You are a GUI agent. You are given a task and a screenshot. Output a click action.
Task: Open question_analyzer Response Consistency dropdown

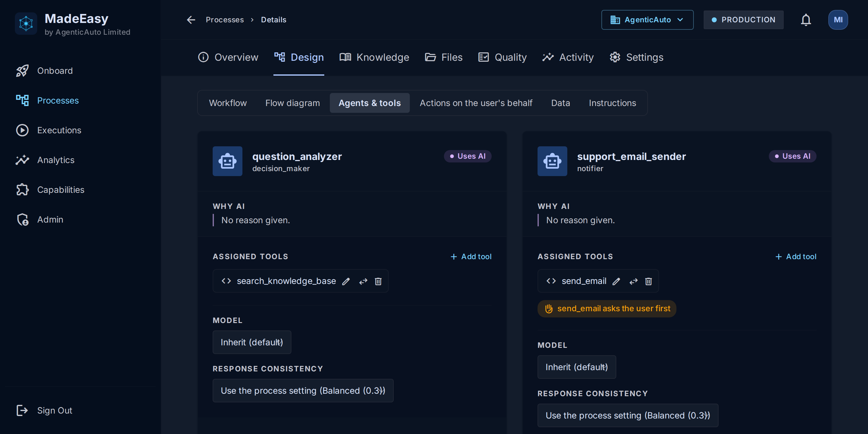point(303,390)
